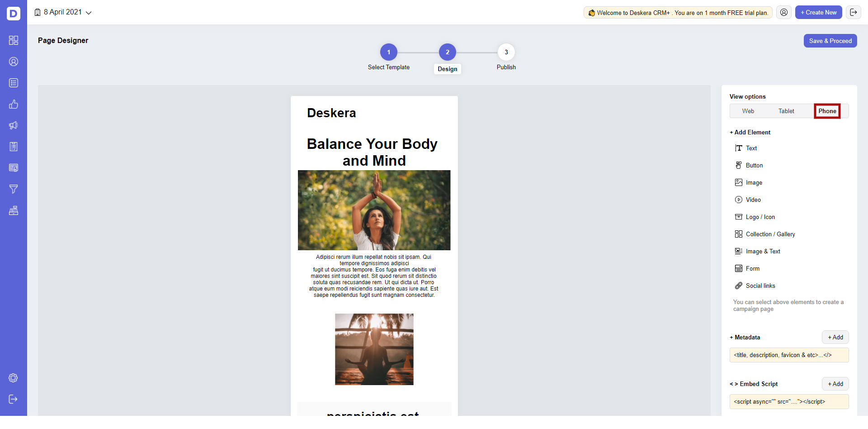Click the Form element icon

pyautogui.click(x=739, y=268)
